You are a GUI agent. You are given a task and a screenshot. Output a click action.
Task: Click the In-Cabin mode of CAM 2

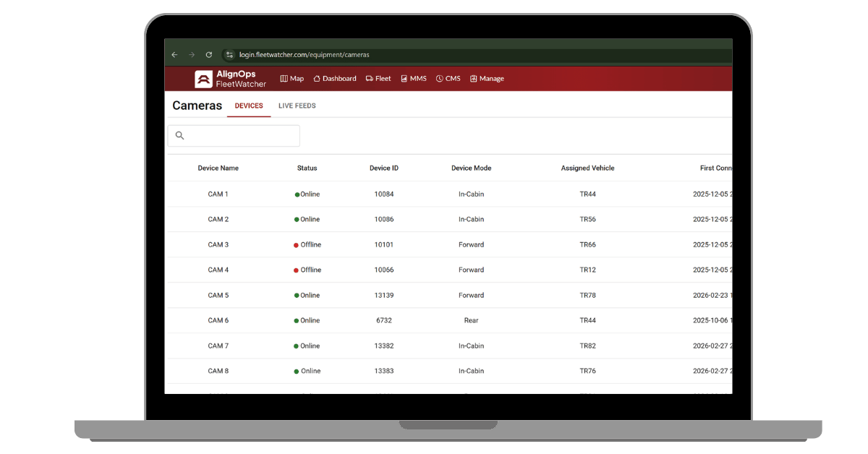pyautogui.click(x=472, y=220)
